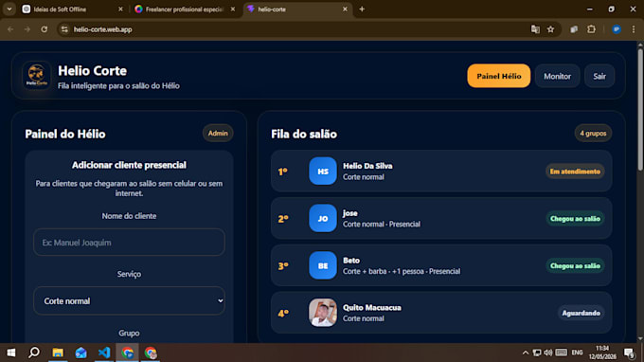
Task: Open the Painel Hélio view
Action: tap(498, 76)
